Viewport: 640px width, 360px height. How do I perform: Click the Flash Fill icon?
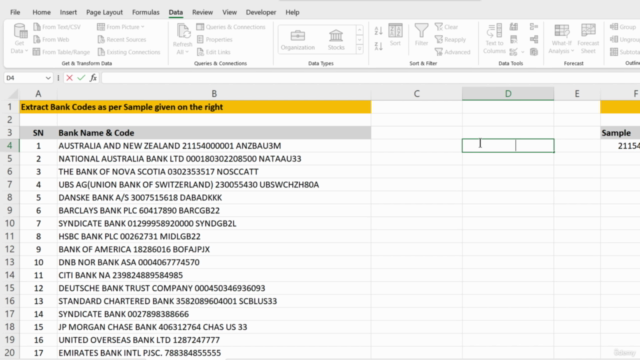click(x=514, y=27)
